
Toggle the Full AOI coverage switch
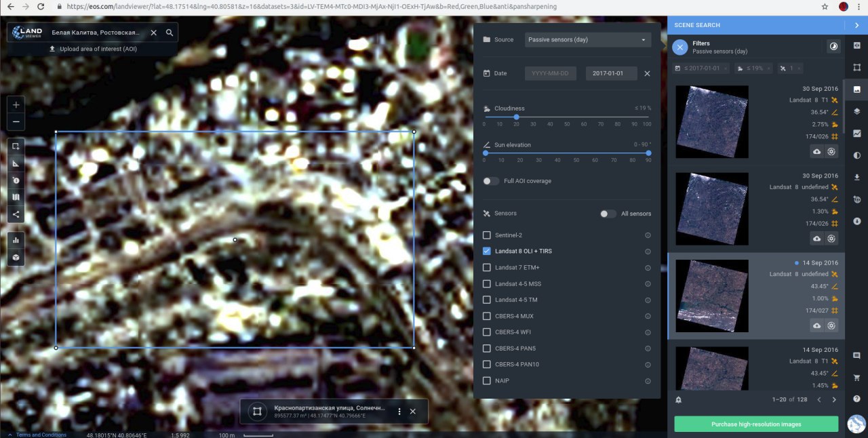[x=490, y=181]
